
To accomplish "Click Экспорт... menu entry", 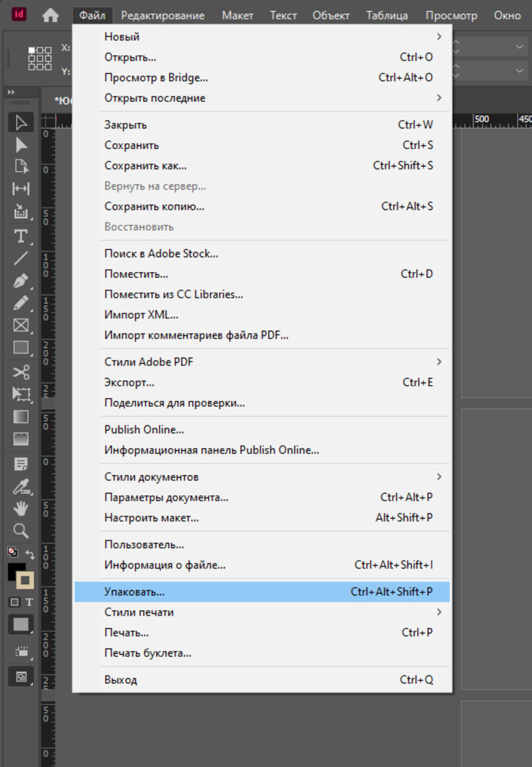I will click(x=129, y=383).
